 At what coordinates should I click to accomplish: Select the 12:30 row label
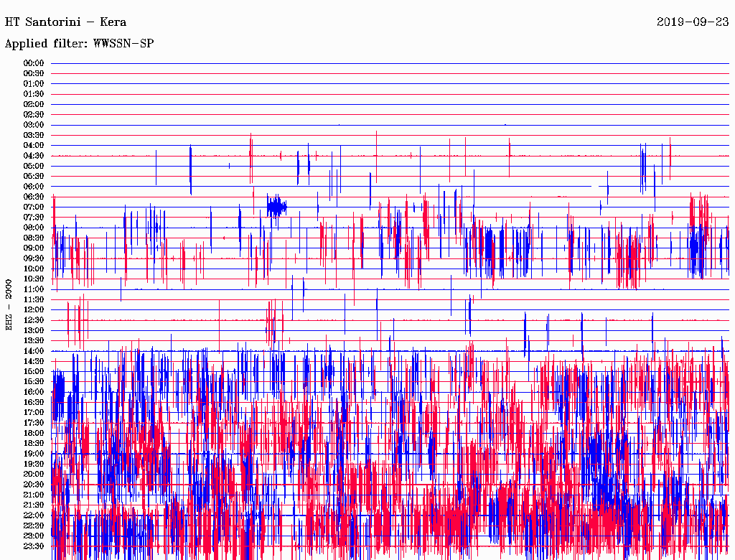[x=34, y=320]
